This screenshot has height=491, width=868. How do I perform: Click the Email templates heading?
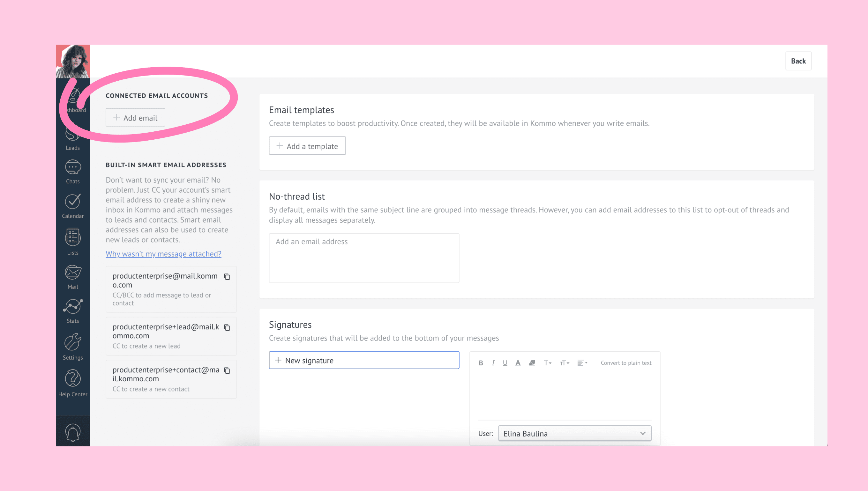(301, 110)
